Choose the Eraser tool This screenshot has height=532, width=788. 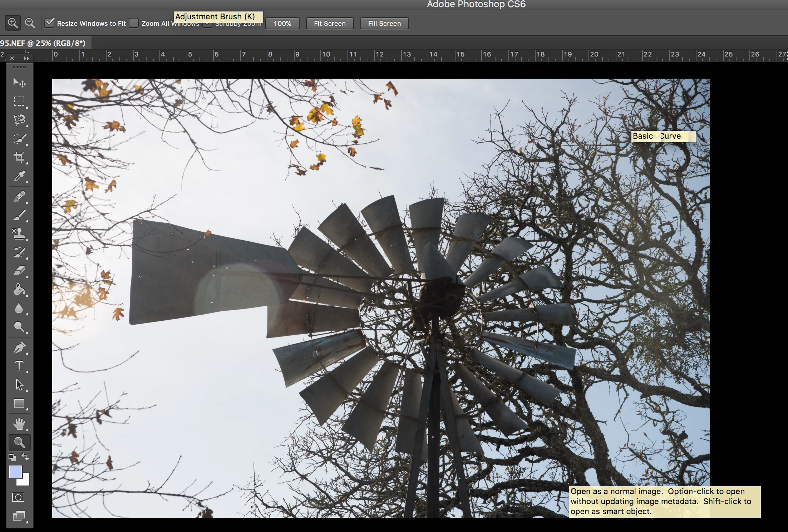point(19,271)
